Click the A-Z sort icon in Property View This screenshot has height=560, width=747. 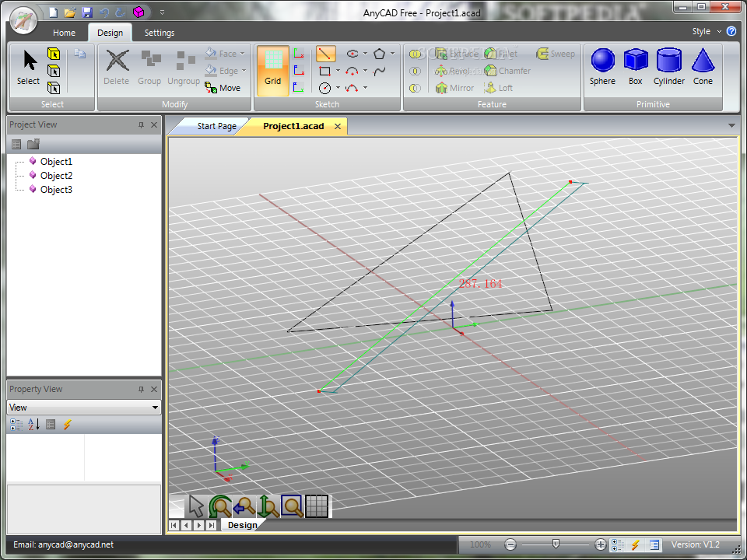[x=33, y=425]
